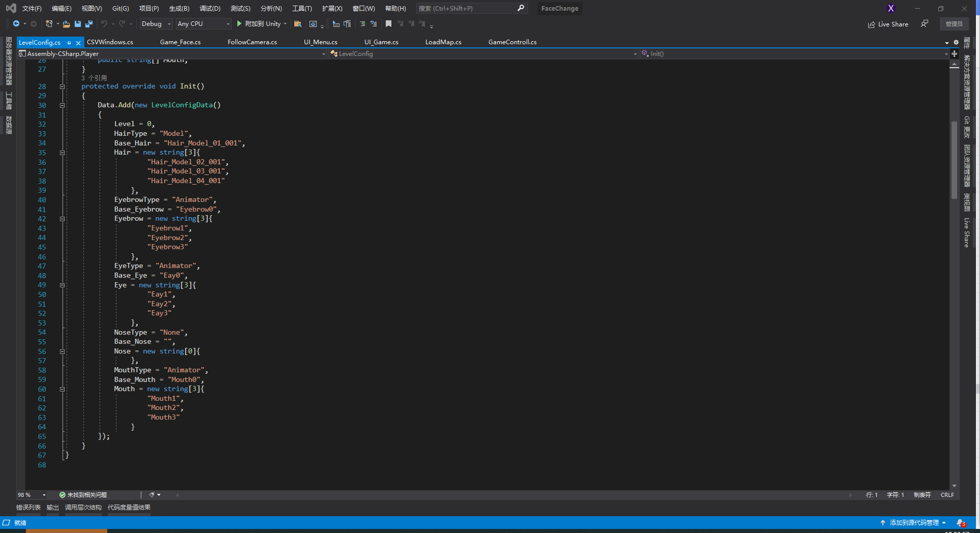Screen dimensions: 980x533
Task: Click the split editor window icon
Action: (954, 53)
